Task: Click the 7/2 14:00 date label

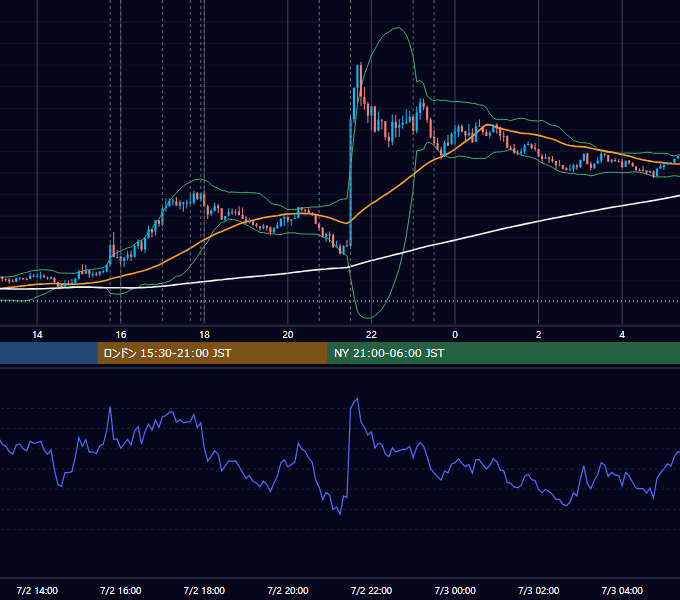Action: click(x=37, y=590)
